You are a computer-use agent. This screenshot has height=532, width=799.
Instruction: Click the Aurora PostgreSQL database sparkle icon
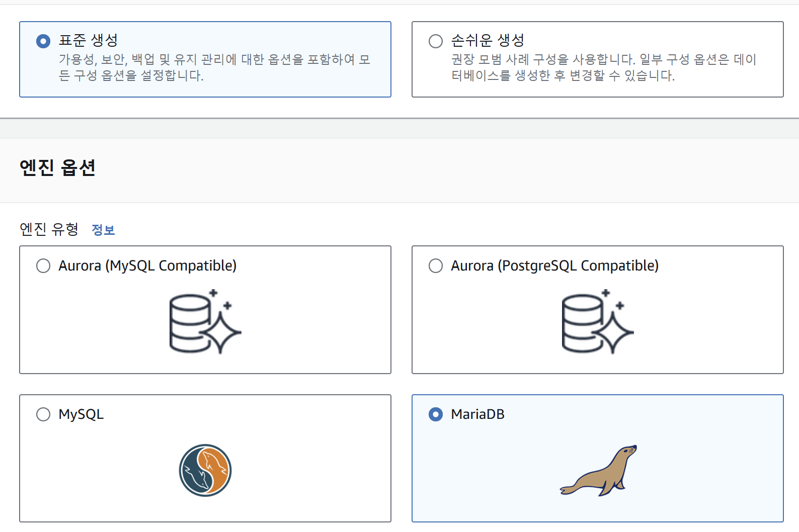coord(598,322)
